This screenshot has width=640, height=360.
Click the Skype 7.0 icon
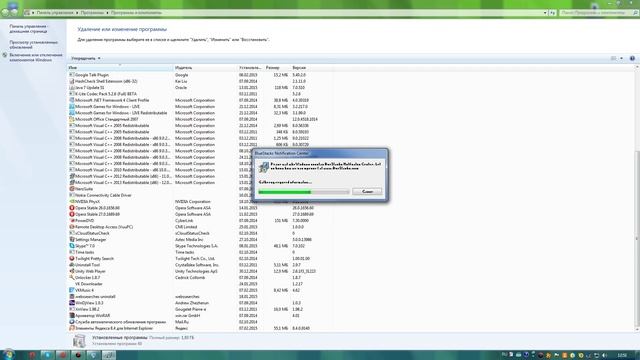point(72,246)
